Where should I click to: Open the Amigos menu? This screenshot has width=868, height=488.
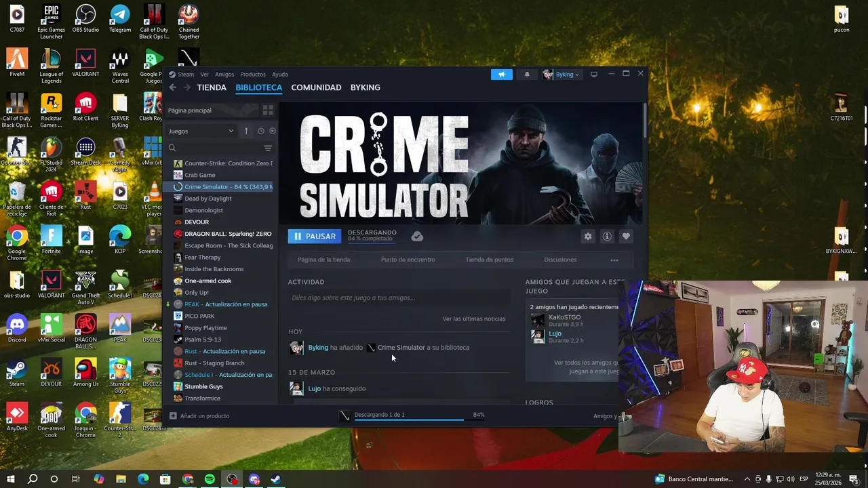coord(224,75)
